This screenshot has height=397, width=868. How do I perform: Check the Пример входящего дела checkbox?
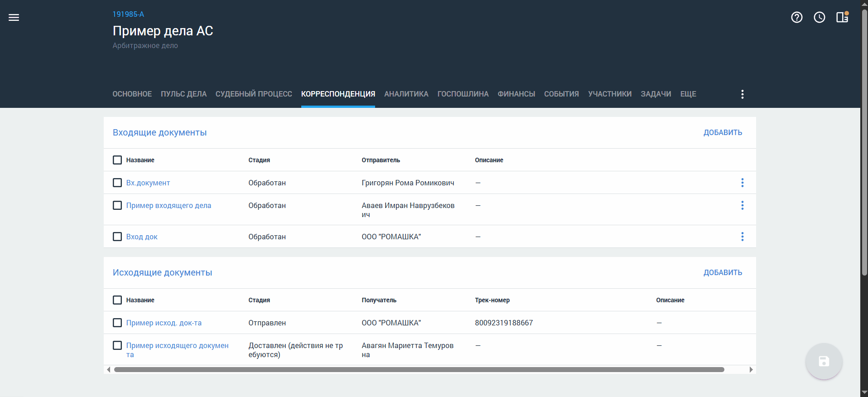click(117, 205)
